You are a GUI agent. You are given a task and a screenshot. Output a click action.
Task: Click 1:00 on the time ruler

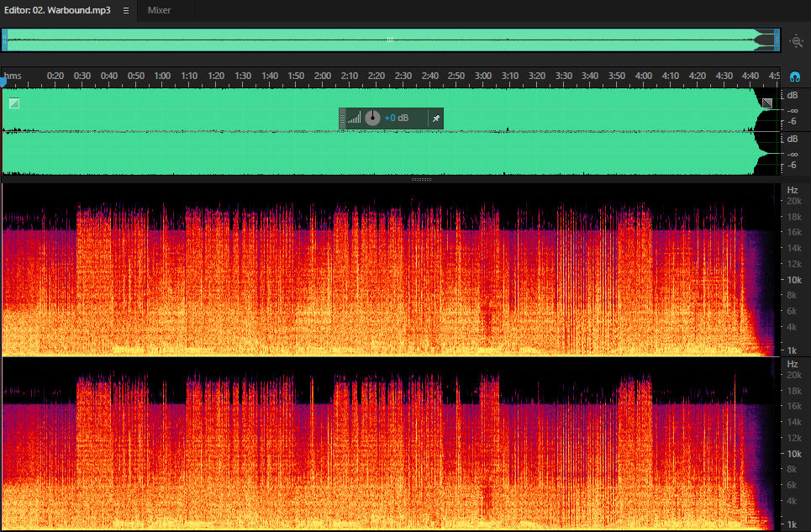coord(162,76)
